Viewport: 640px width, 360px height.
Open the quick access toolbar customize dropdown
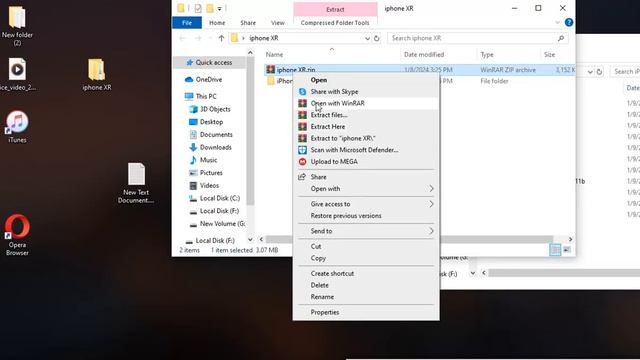point(220,9)
